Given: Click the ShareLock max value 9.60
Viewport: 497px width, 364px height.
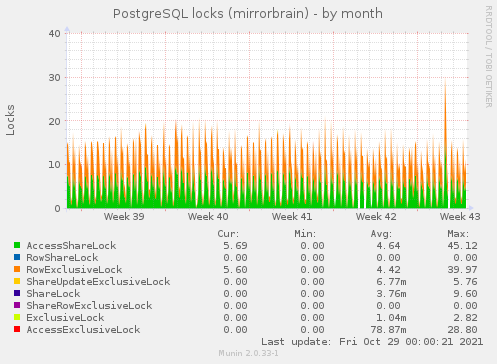Looking at the screenshot, I should click(x=466, y=294).
